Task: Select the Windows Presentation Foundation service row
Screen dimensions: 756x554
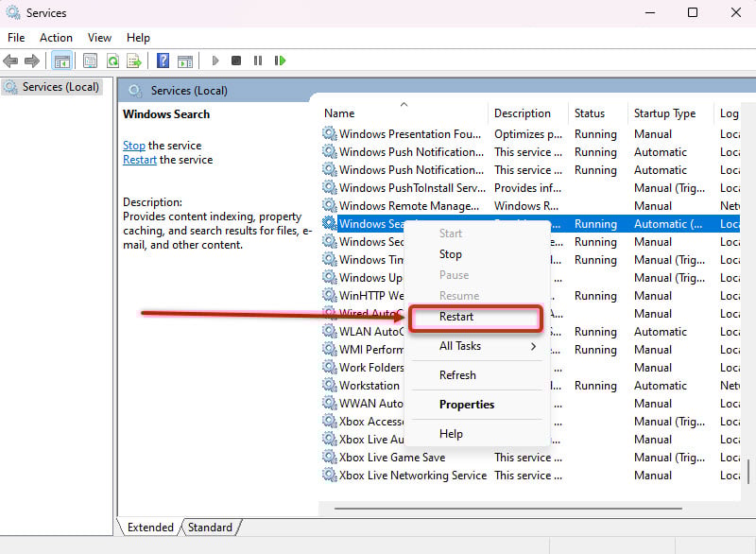Action: 530,133
